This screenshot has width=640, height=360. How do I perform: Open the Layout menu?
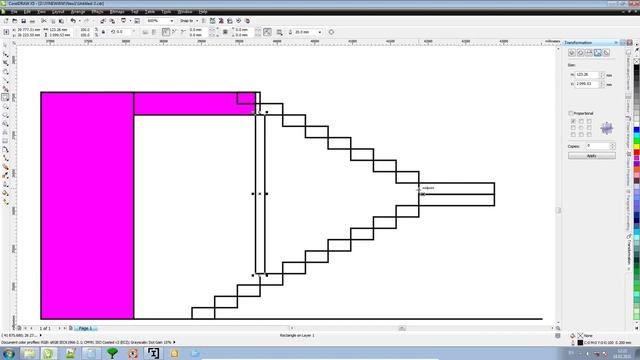pyautogui.click(x=58, y=12)
